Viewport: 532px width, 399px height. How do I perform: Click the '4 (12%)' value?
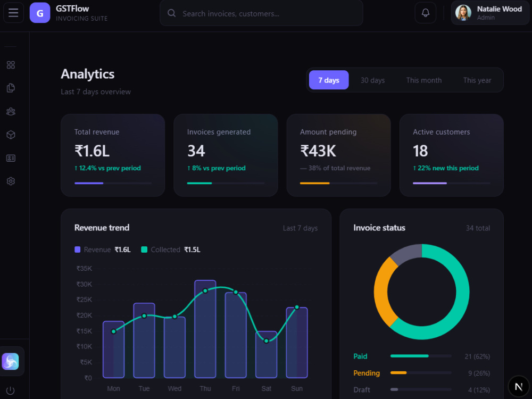point(479,389)
